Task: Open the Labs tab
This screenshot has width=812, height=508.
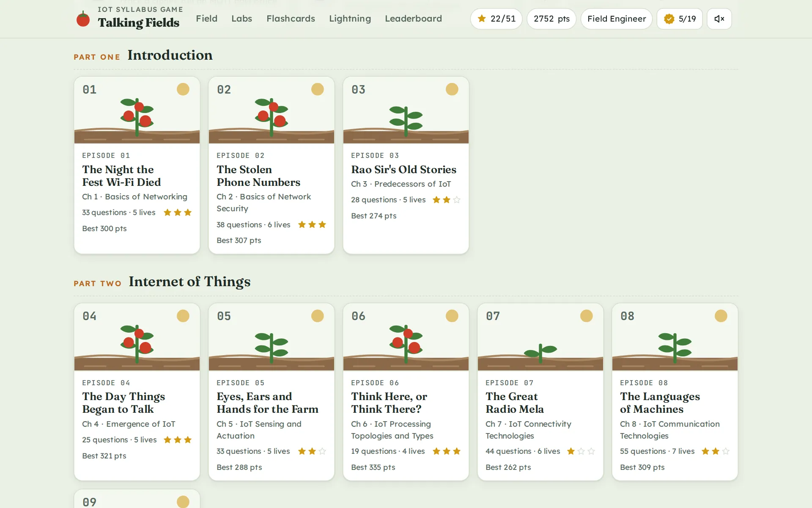Action: [x=241, y=19]
